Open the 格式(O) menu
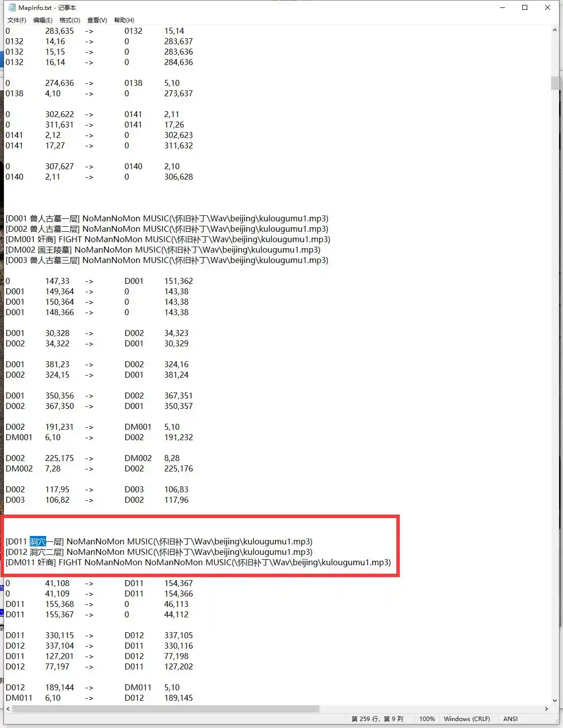 pyautogui.click(x=69, y=20)
